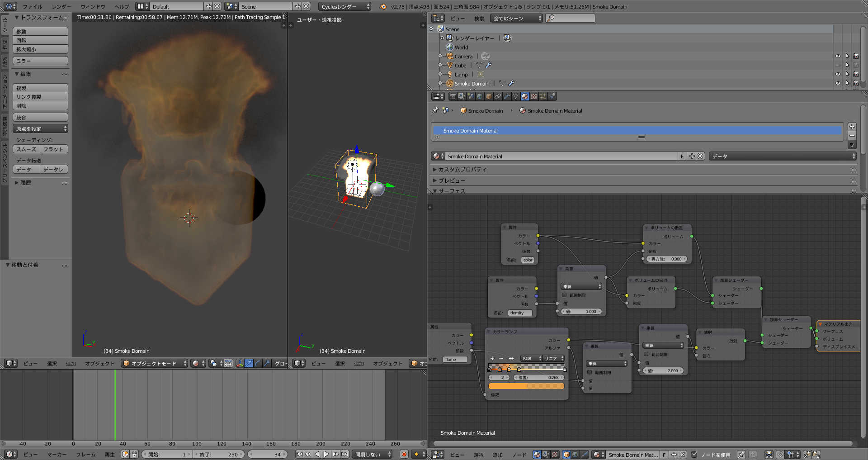Open the Modifiers wrench properties tab
The image size is (868, 460).
click(507, 96)
